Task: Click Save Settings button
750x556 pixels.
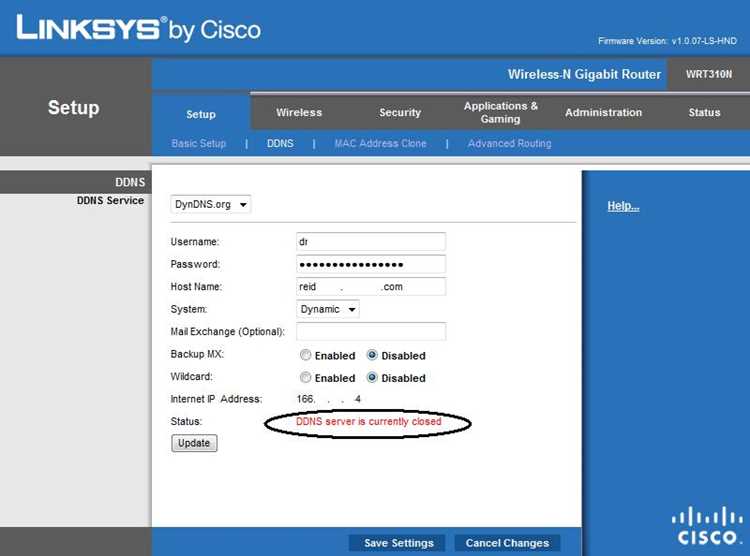Action: point(398,543)
